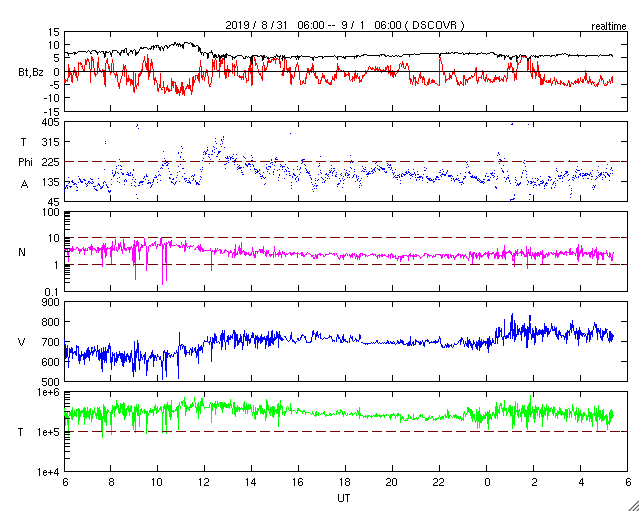Click the "800" tick on the V axis
Image resolution: width=640 pixels, height=512 pixels.
[51, 322]
